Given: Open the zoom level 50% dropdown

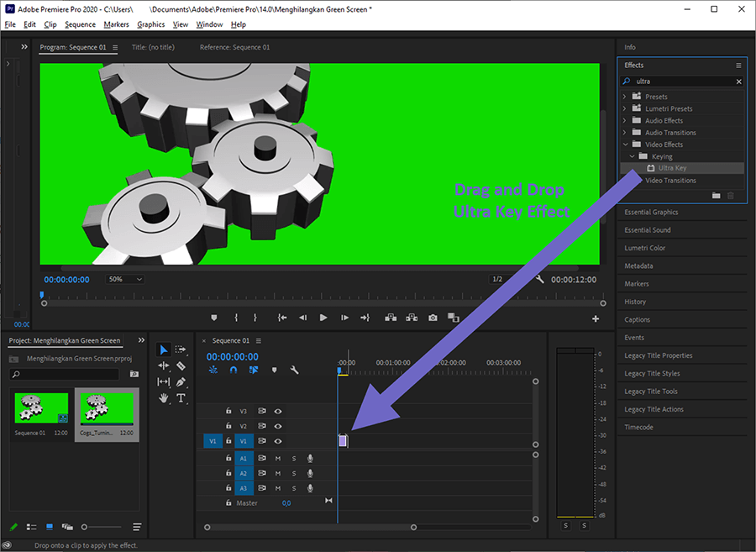Looking at the screenshot, I should pos(125,279).
